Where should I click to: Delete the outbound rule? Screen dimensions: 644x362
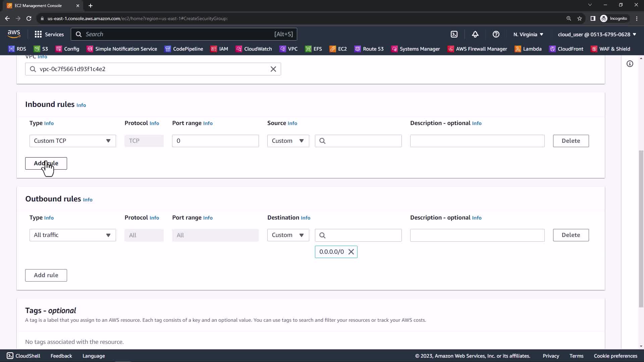click(571, 235)
